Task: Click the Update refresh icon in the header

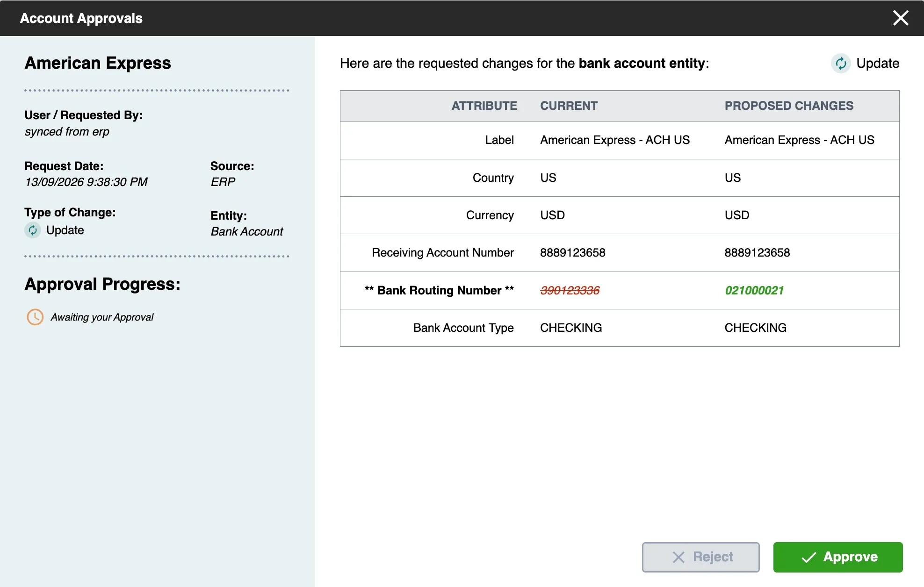Action: point(841,63)
